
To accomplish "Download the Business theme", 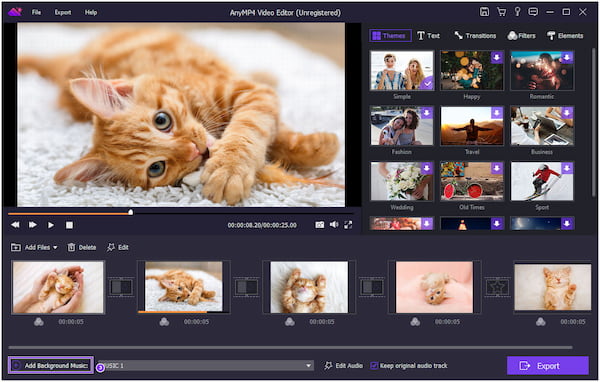I will pyautogui.click(x=567, y=113).
